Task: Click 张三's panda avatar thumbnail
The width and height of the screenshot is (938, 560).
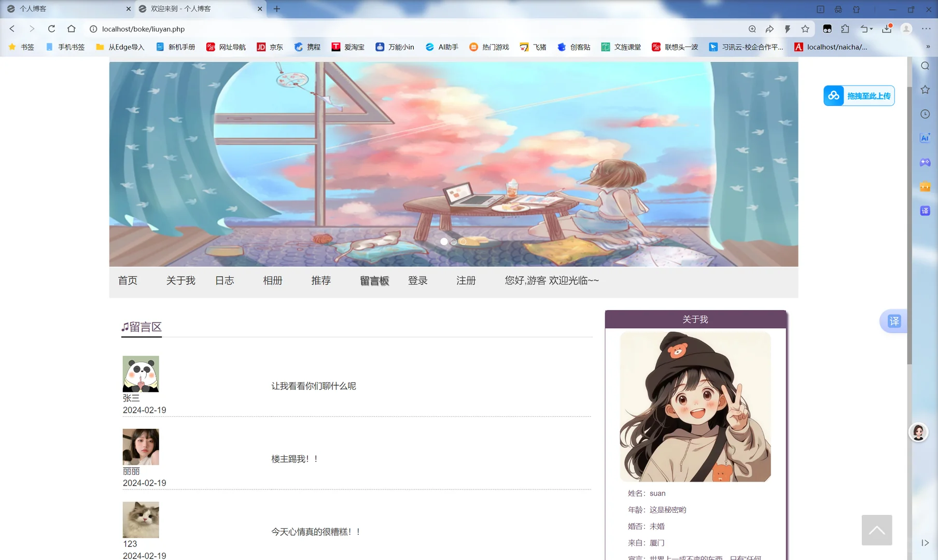Action: pyautogui.click(x=141, y=373)
